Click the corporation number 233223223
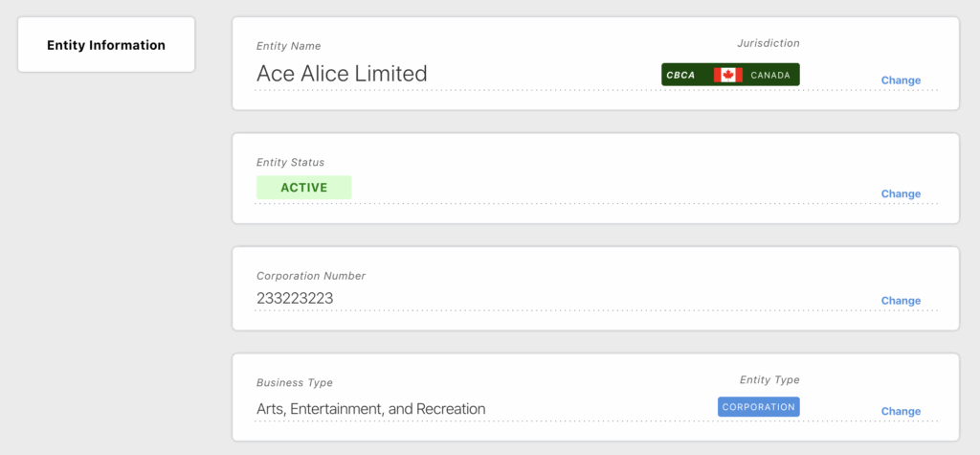The image size is (980, 455). pos(295,298)
